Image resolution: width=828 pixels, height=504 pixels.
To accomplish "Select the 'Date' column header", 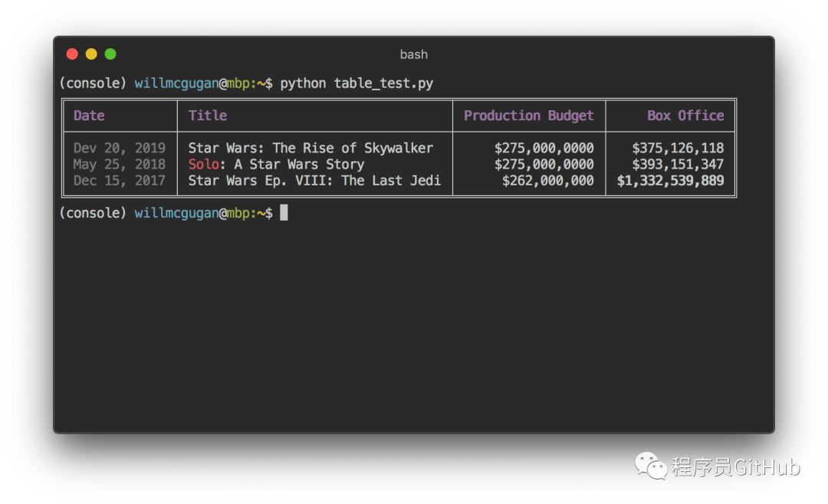I will pyautogui.click(x=89, y=116).
